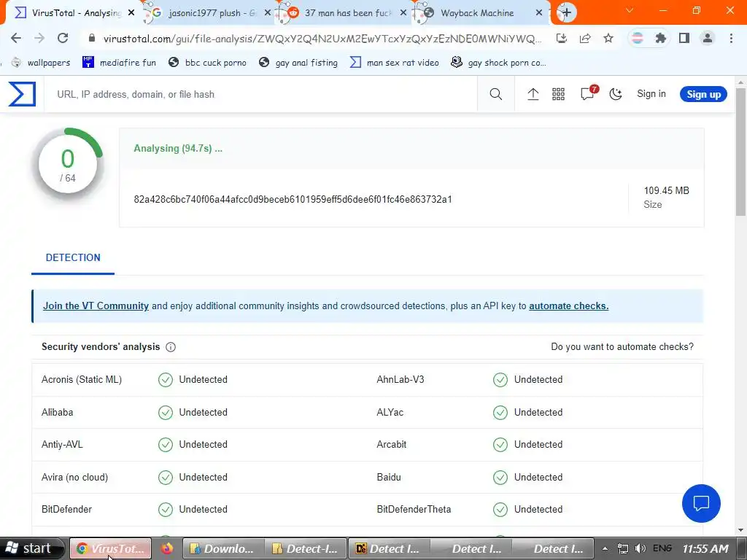Viewport: 747px width, 560px height.
Task: Open the wallpapers bookmark
Action: pyautogui.click(x=41, y=63)
